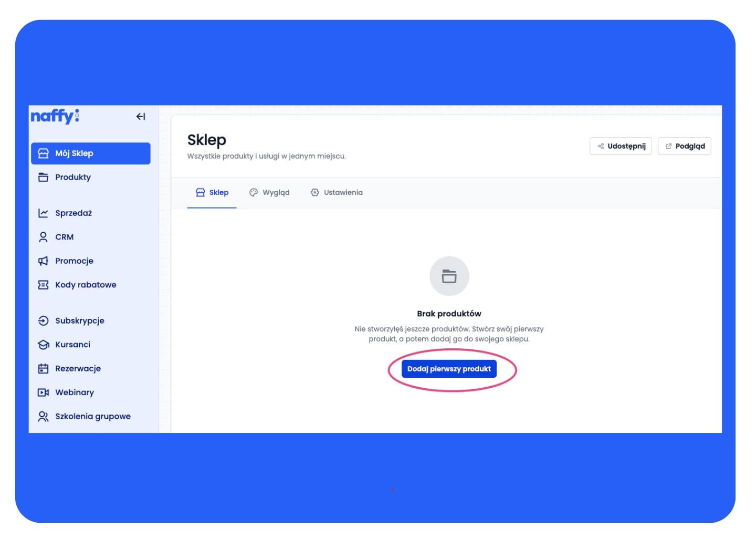Open the Rezerwacje calendar icon
This screenshot has width=756, height=538.
tap(43, 368)
